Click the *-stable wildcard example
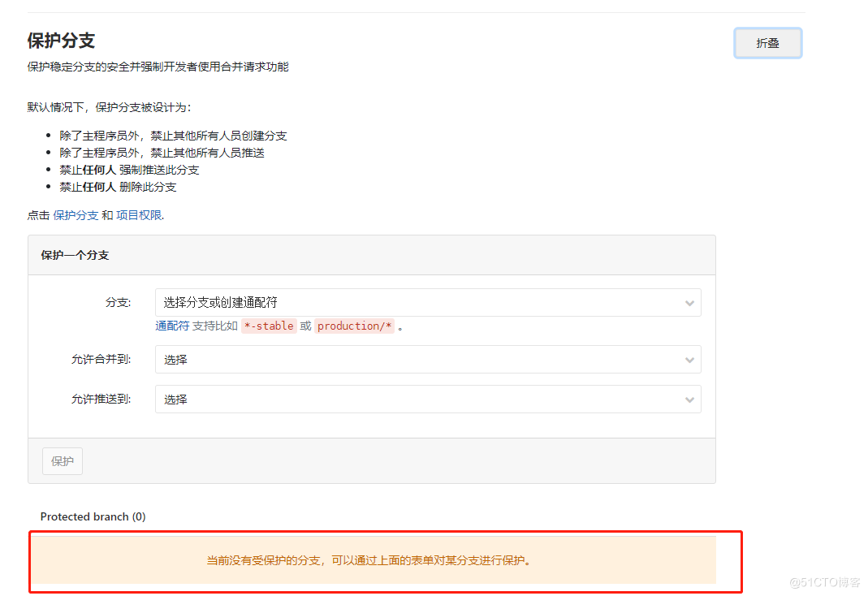 point(269,326)
